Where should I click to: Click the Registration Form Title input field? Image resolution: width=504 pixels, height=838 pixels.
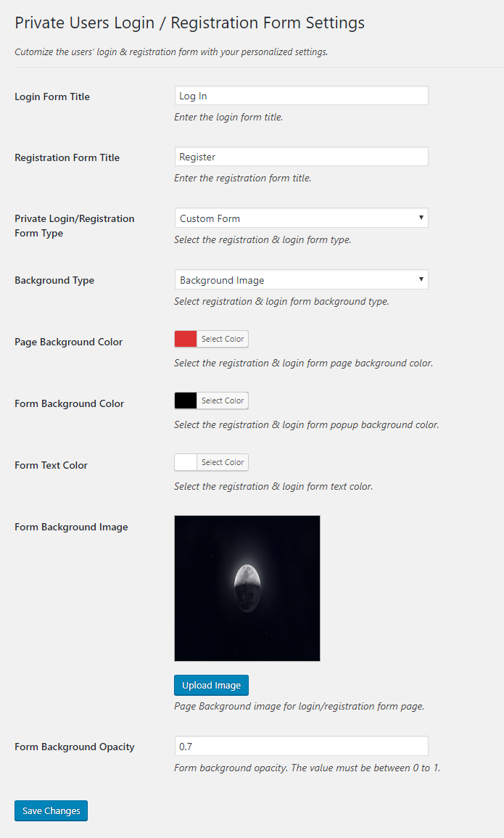[x=301, y=157]
